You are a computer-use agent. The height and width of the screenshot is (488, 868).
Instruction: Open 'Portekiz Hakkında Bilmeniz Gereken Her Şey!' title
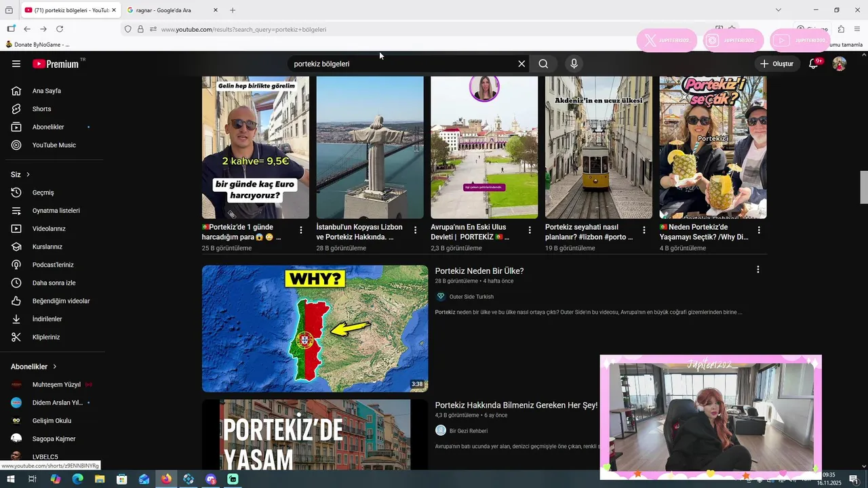coord(516,405)
